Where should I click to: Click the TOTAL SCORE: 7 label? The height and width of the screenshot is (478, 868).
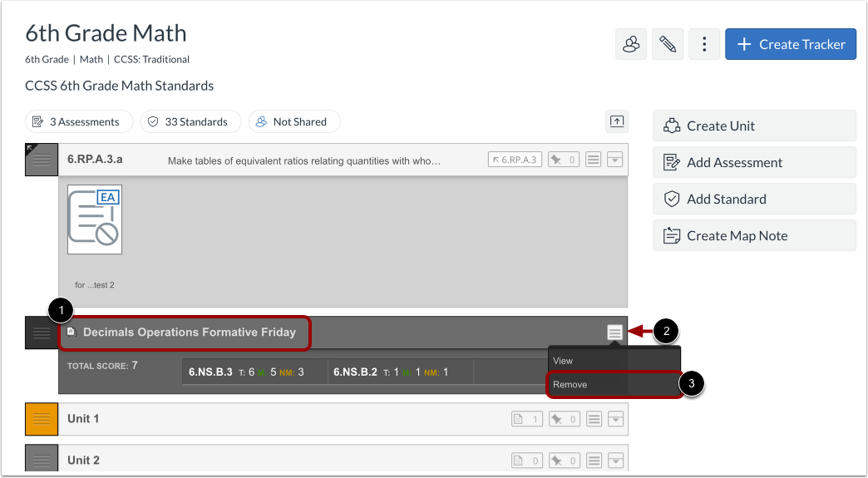pos(102,366)
